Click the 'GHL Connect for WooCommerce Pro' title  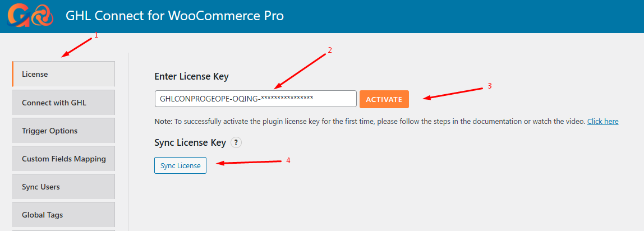pyautogui.click(x=175, y=16)
